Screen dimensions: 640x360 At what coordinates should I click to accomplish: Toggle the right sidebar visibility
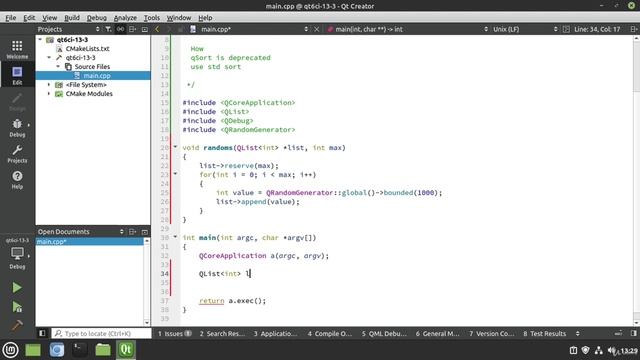pyautogui.click(x=633, y=333)
